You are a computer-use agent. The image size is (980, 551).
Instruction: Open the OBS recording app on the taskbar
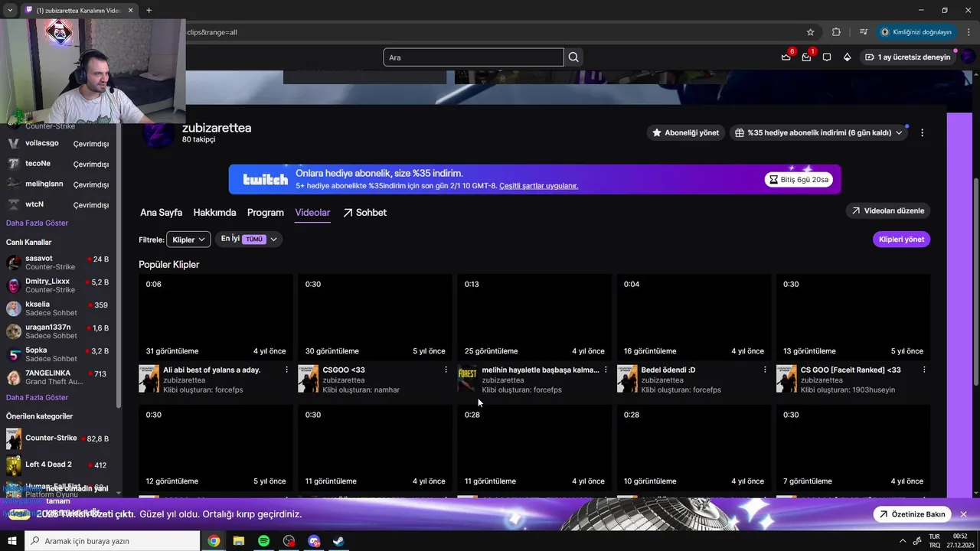tap(289, 541)
